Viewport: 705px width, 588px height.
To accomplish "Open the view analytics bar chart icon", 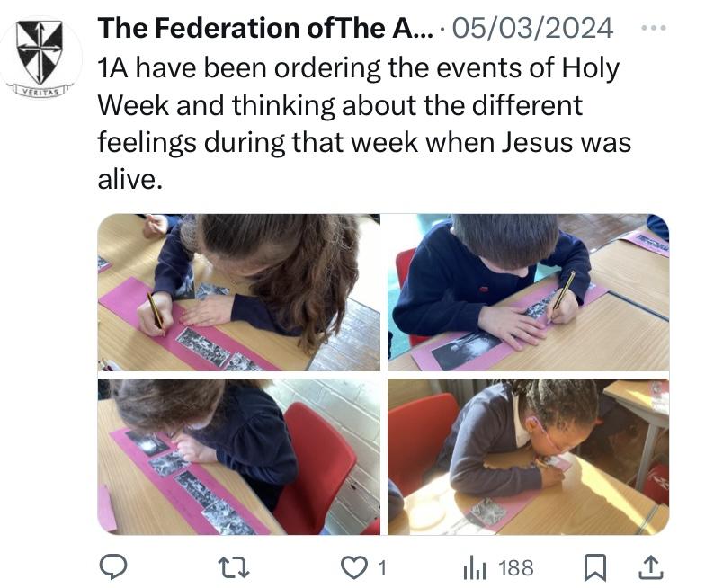I will [474, 567].
